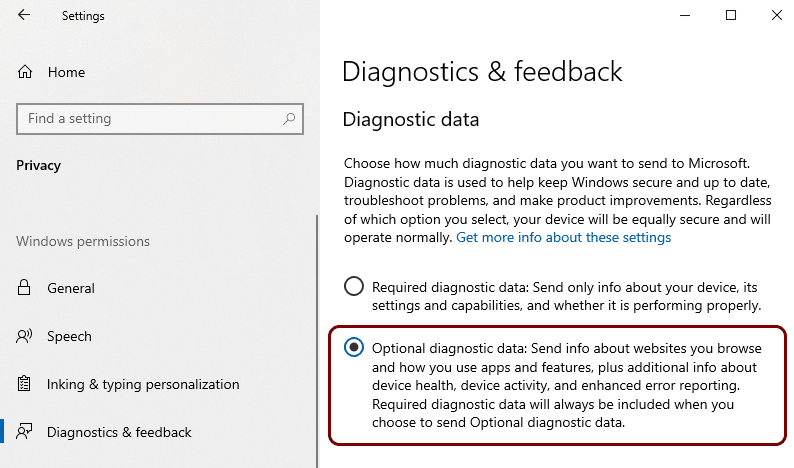Open Inking & typing personalization

tap(143, 384)
